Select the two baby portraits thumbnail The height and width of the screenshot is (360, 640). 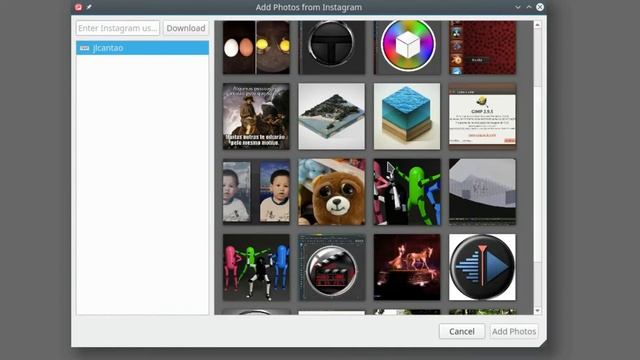(x=256, y=192)
